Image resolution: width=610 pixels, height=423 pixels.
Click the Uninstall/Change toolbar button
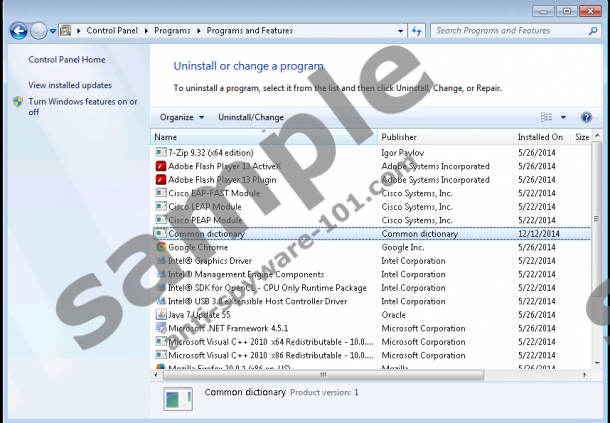click(x=251, y=117)
